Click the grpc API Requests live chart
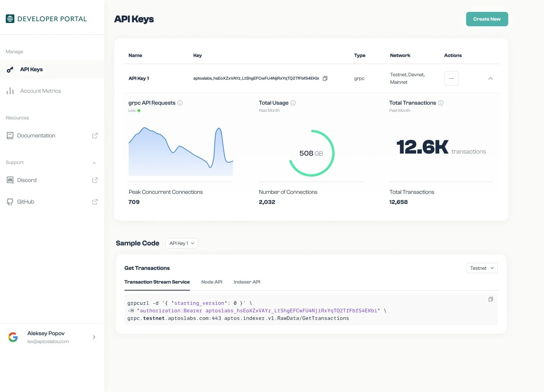The image size is (544, 392). click(181, 151)
